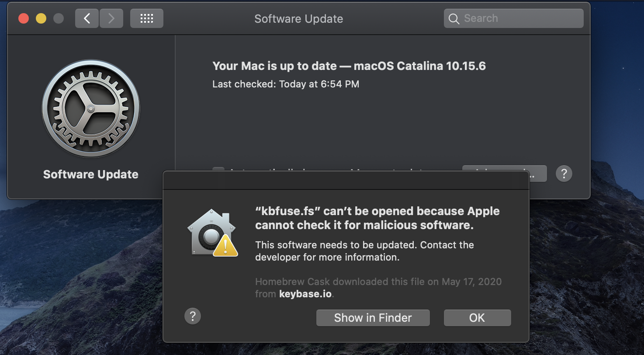The height and width of the screenshot is (355, 644).
Task: Click the keybase.io source text in the alert
Action: pos(305,294)
